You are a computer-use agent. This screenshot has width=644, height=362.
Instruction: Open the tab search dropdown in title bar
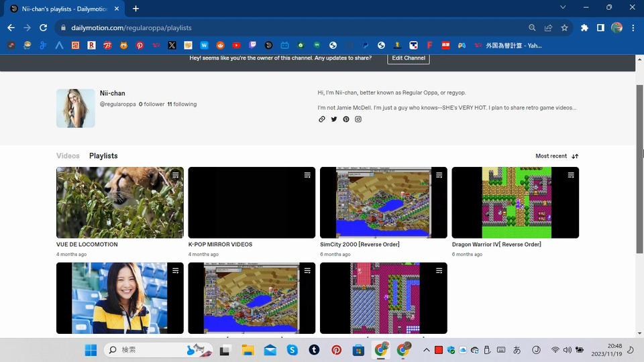point(562,8)
